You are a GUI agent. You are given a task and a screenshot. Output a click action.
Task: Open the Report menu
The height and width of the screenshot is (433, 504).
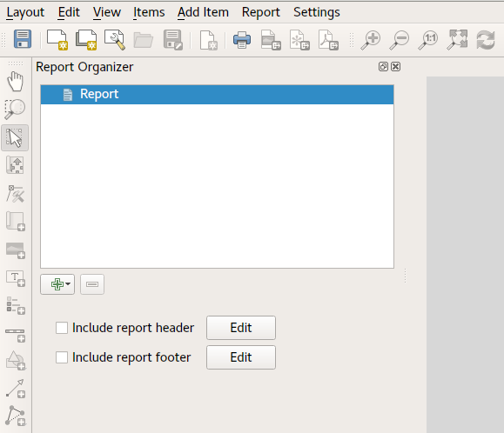tap(260, 12)
